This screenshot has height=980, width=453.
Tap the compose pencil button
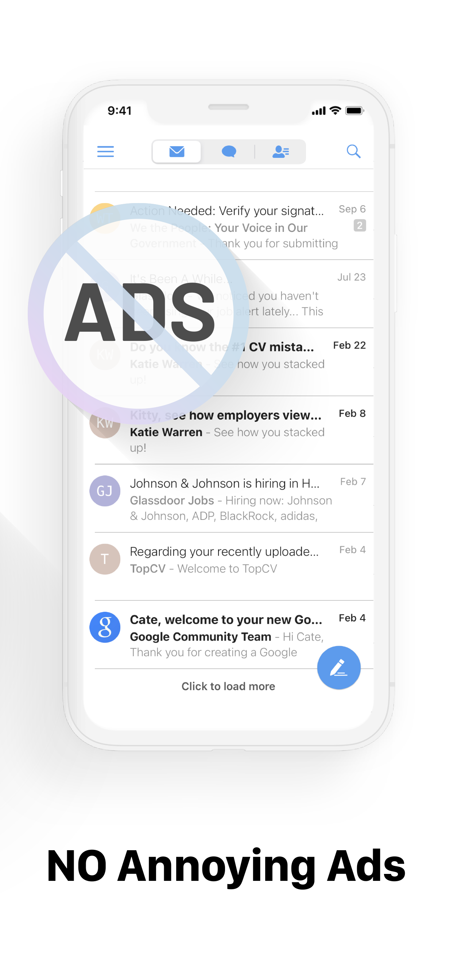pos(338,667)
